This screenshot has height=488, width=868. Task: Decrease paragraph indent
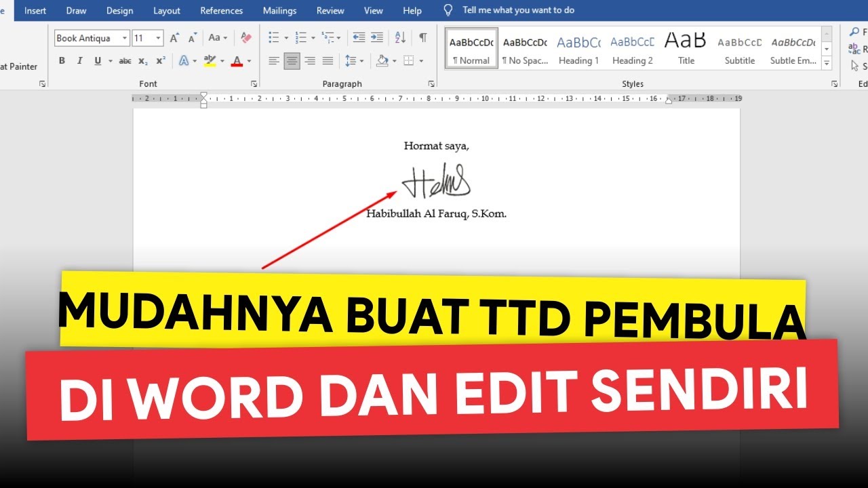point(359,38)
